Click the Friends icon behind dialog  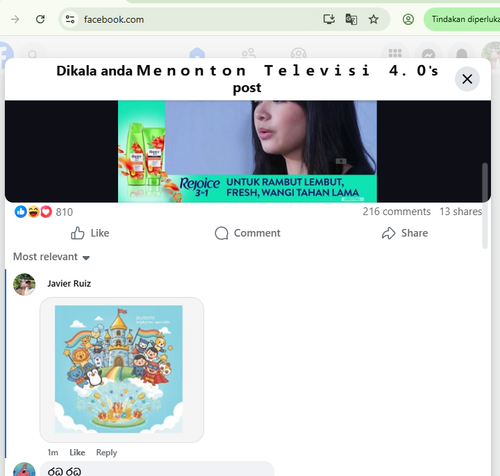point(249,53)
